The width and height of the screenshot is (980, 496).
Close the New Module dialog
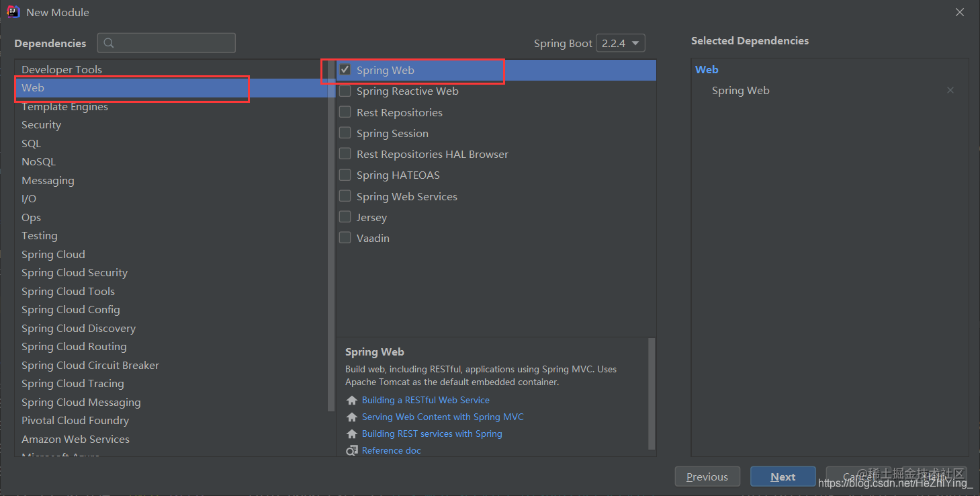(959, 11)
